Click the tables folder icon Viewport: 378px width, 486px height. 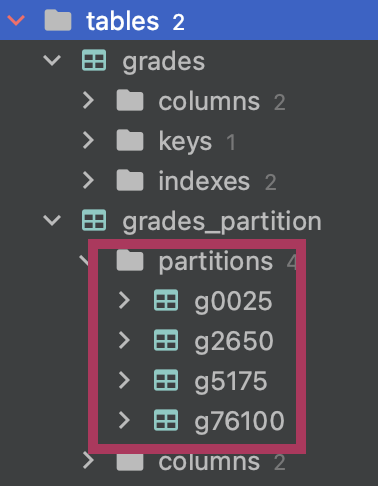58,20
